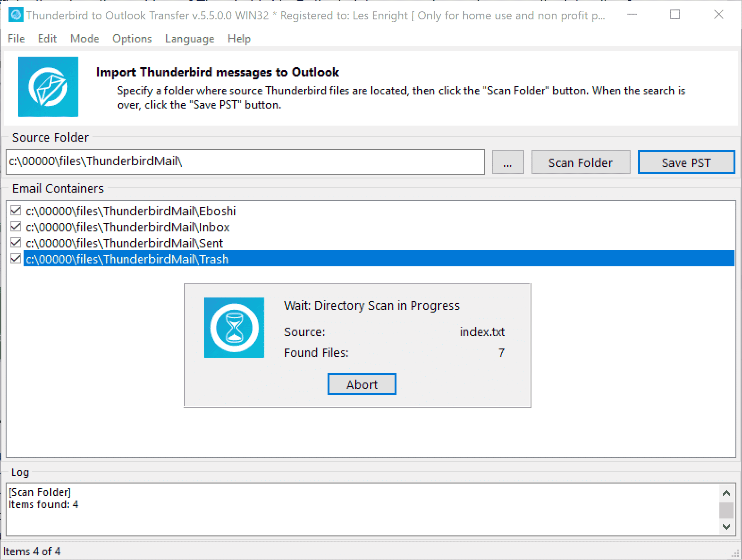Open the Edit menu
The image size is (742, 560).
(47, 39)
